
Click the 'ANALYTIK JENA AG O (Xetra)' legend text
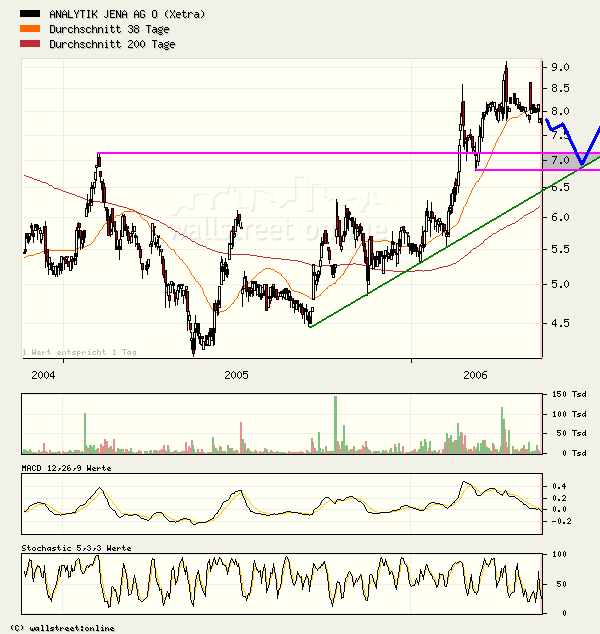click(x=127, y=15)
